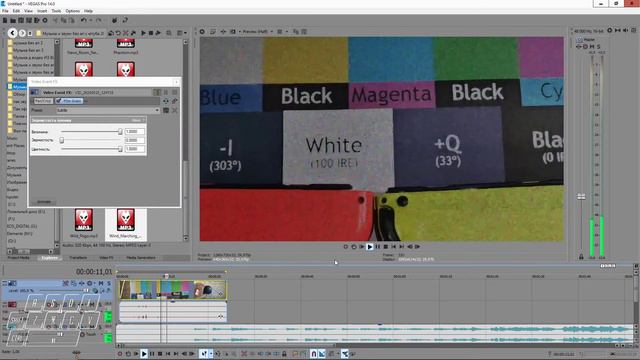The width and height of the screenshot is (640, 360).
Task: Close the Video Event FX dialog
Action: (176, 82)
